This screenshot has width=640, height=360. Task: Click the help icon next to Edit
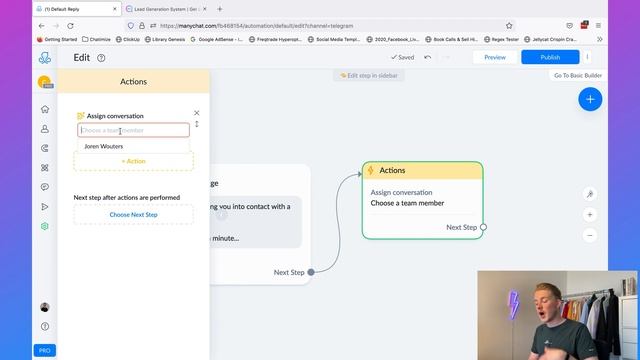point(101,58)
